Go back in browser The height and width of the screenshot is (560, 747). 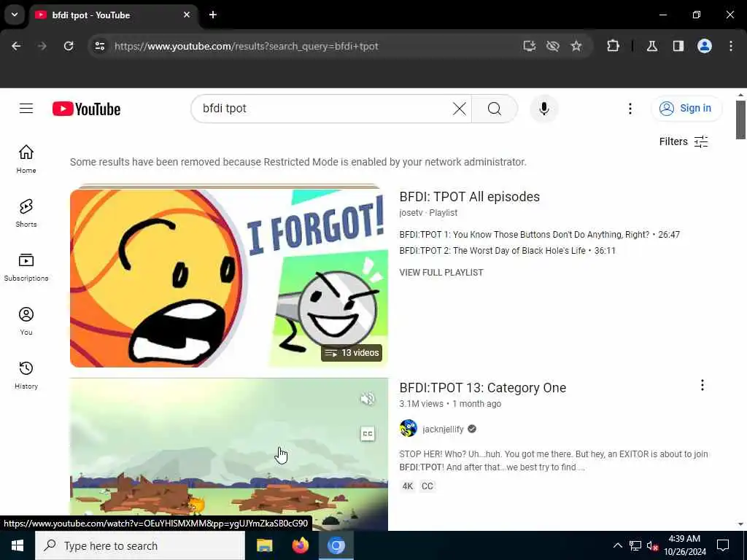(16, 46)
